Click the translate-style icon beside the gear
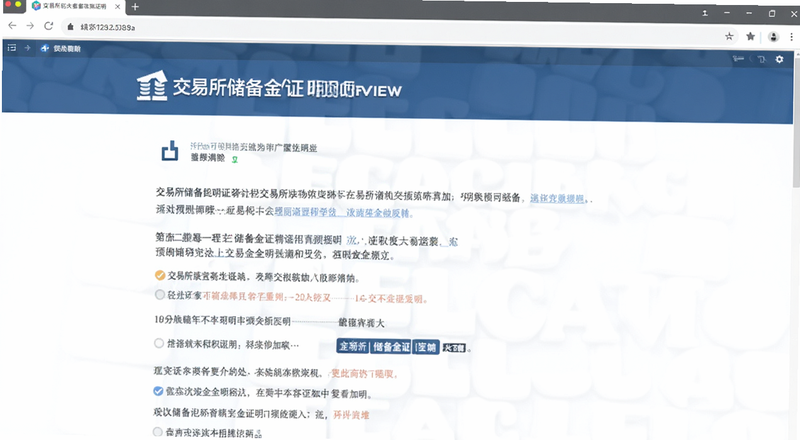 tap(762, 59)
